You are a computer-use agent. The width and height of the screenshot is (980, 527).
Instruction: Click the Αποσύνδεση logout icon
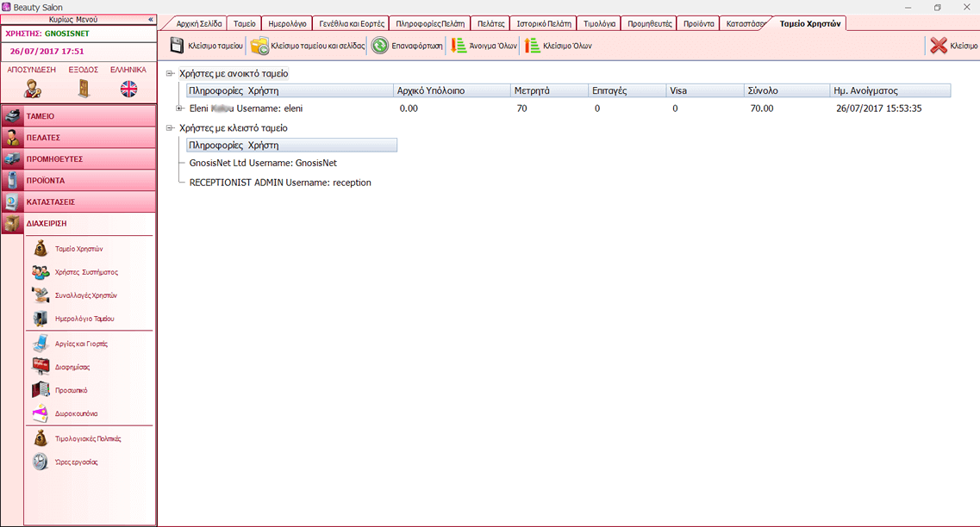coord(33,88)
